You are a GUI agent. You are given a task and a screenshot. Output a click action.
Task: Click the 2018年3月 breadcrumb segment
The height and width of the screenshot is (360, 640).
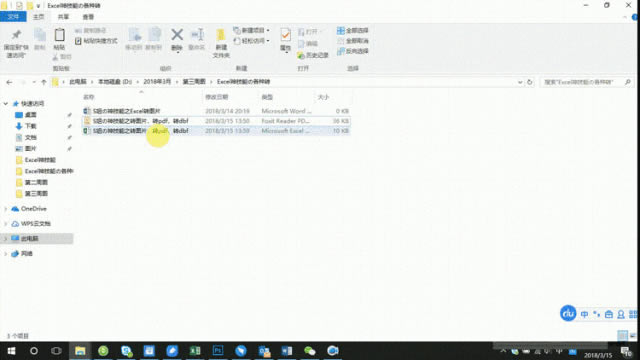(157, 82)
